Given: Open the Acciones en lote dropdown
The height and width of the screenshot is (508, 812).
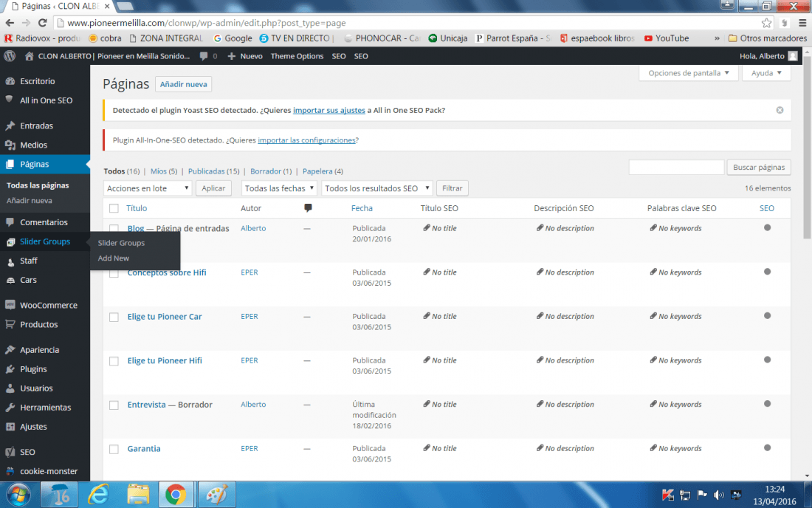Looking at the screenshot, I should 148,188.
